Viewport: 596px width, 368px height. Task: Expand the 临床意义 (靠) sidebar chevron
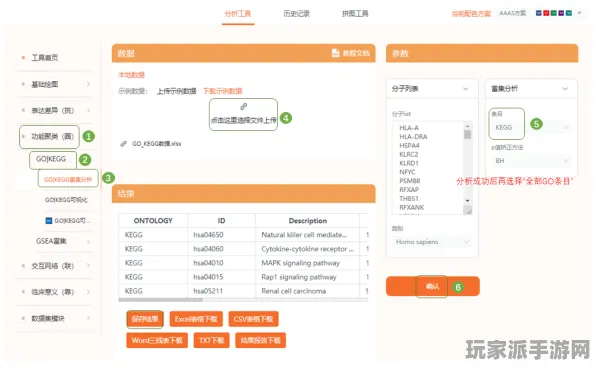point(88,292)
